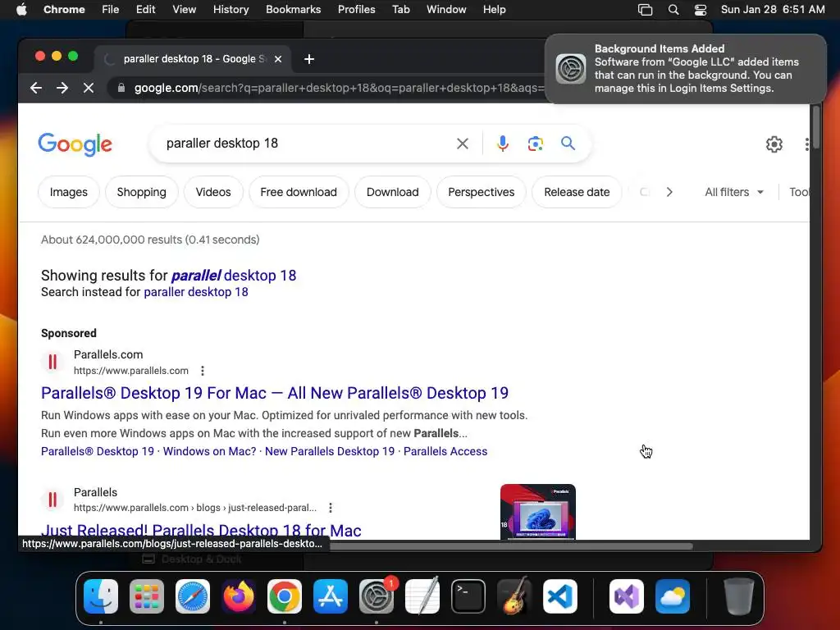Viewport: 840px width, 630px height.
Task: Click the blue magnifier search button
Action: point(568,143)
